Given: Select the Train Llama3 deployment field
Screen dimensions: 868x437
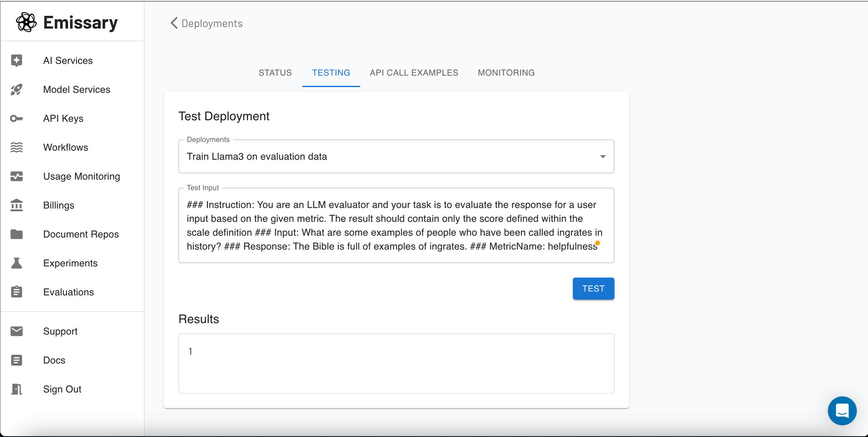Looking at the screenshot, I should pos(396,157).
